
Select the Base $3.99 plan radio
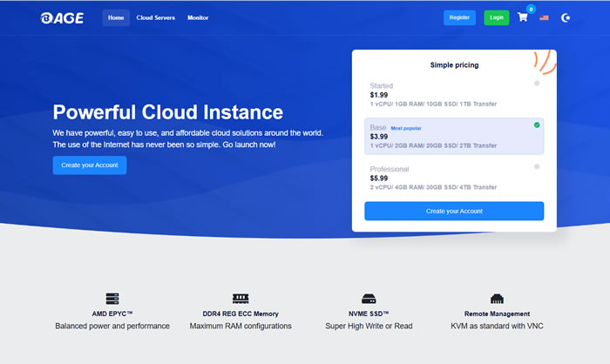(537, 125)
